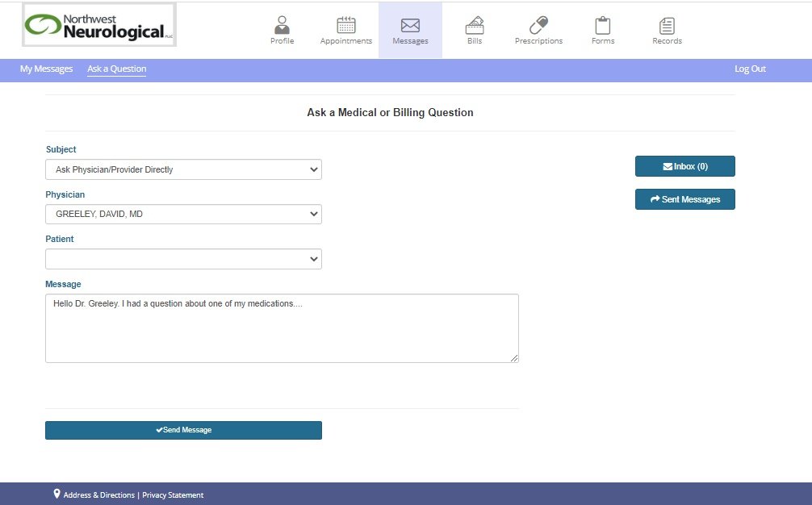Open the empty Patient dropdown
The image size is (812, 505).
(x=183, y=259)
